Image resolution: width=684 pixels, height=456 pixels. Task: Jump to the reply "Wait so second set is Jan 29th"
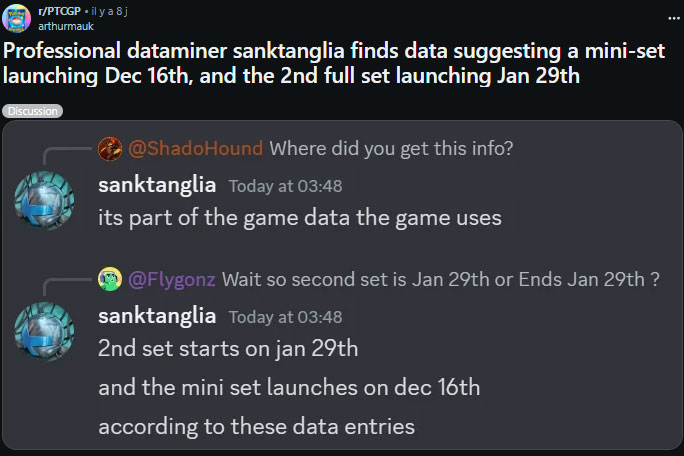coord(440,280)
